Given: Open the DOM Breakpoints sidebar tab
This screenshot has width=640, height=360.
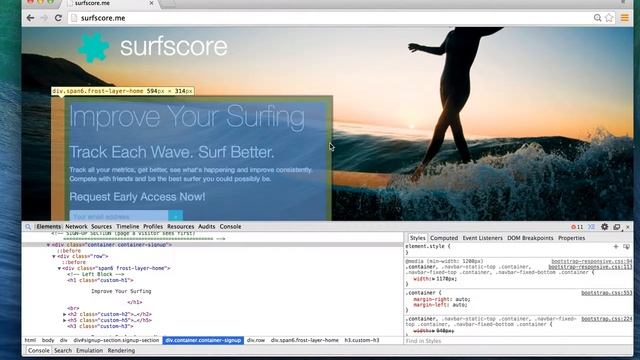Looking at the screenshot, I should coord(530,238).
